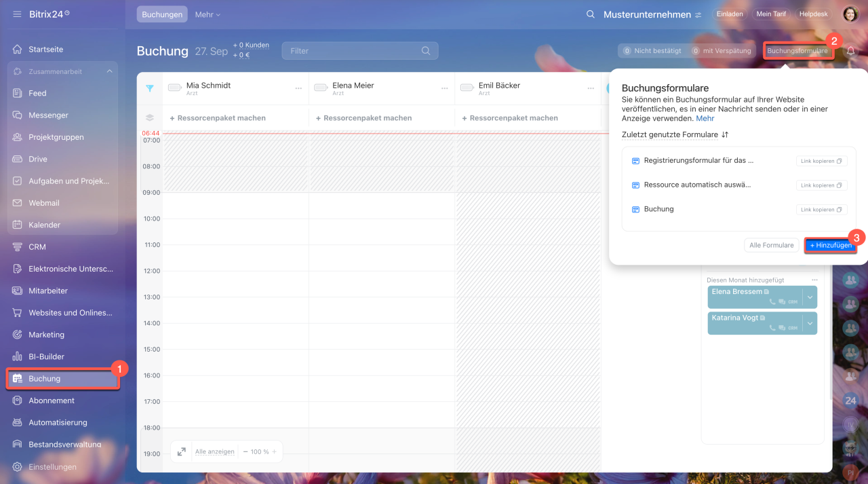Open CRM from the left sidebar
The width and height of the screenshot is (868, 484).
(37, 247)
